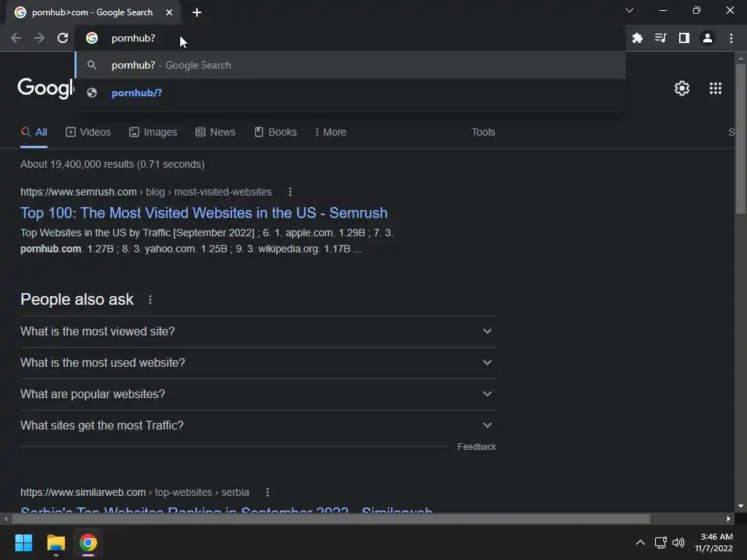747x560 pixels.
Task: Click the Feedback link
Action: click(477, 447)
